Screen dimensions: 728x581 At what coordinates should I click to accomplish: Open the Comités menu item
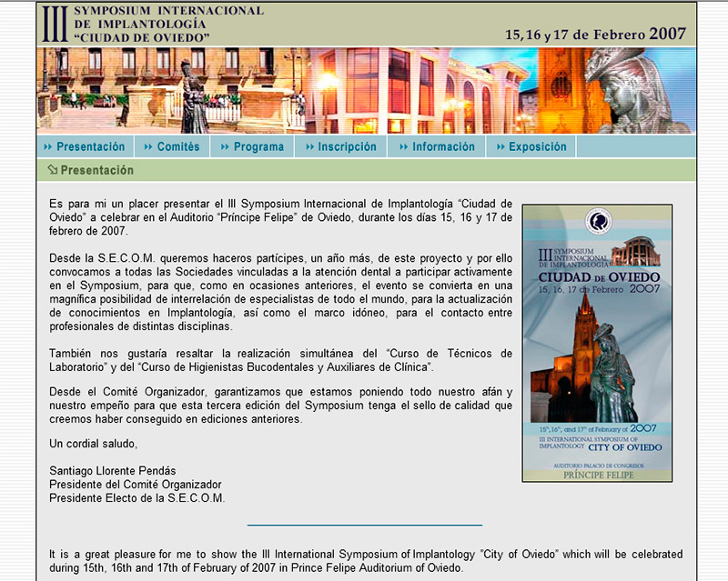click(x=172, y=146)
